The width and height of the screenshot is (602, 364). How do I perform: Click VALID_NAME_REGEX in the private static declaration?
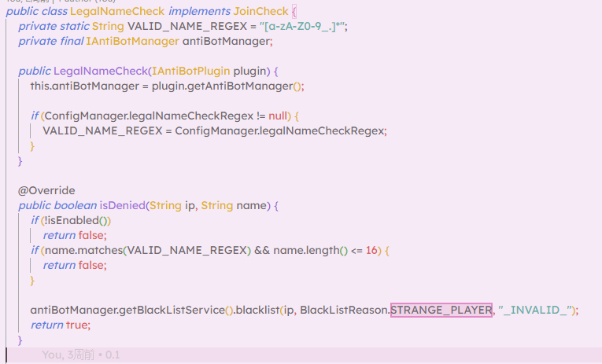pyautogui.click(x=187, y=26)
